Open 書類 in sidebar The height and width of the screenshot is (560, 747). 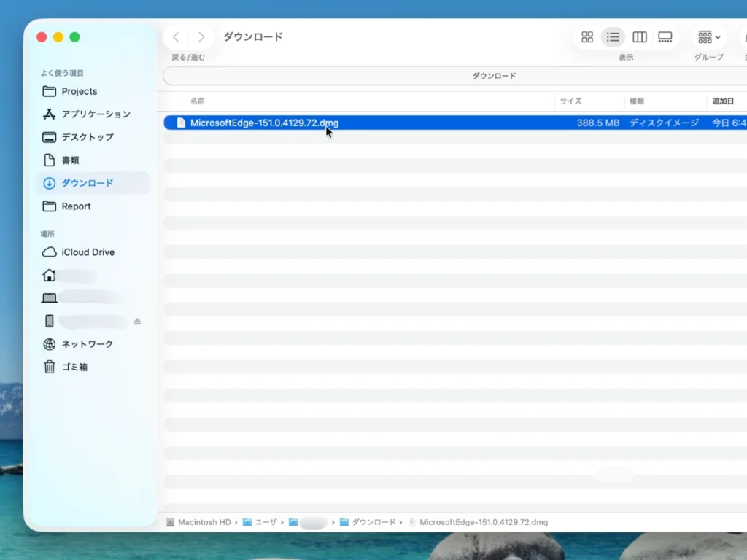pos(93,160)
